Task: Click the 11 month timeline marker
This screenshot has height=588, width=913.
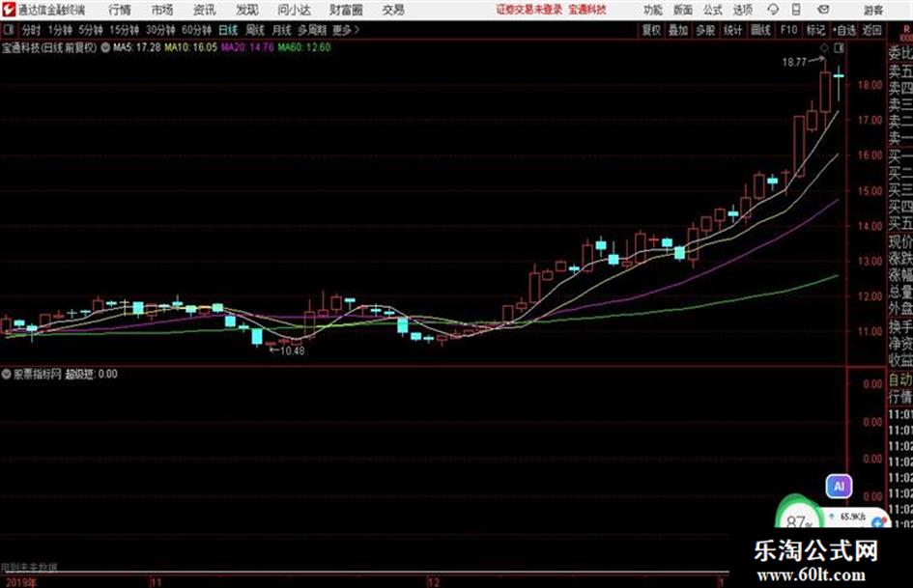Action: point(156,582)
